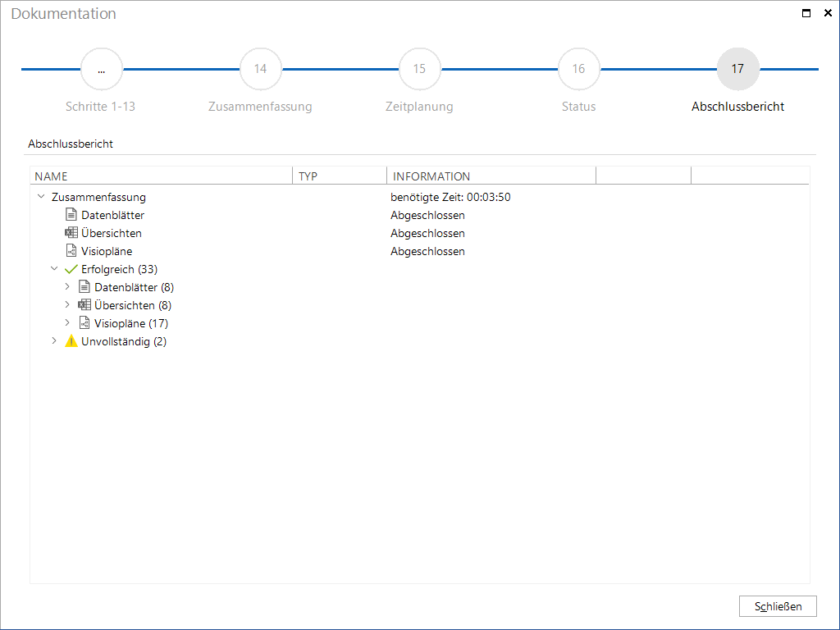Click the diagram icon beside Visiopläne (17)
This screenshot has height=630, width=840.
coord(84,322)
